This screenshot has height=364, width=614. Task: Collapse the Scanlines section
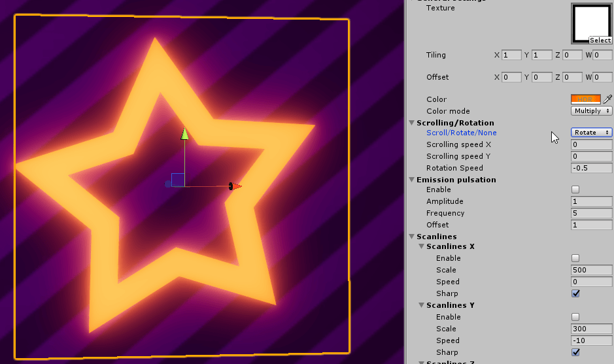coord(411,237)
